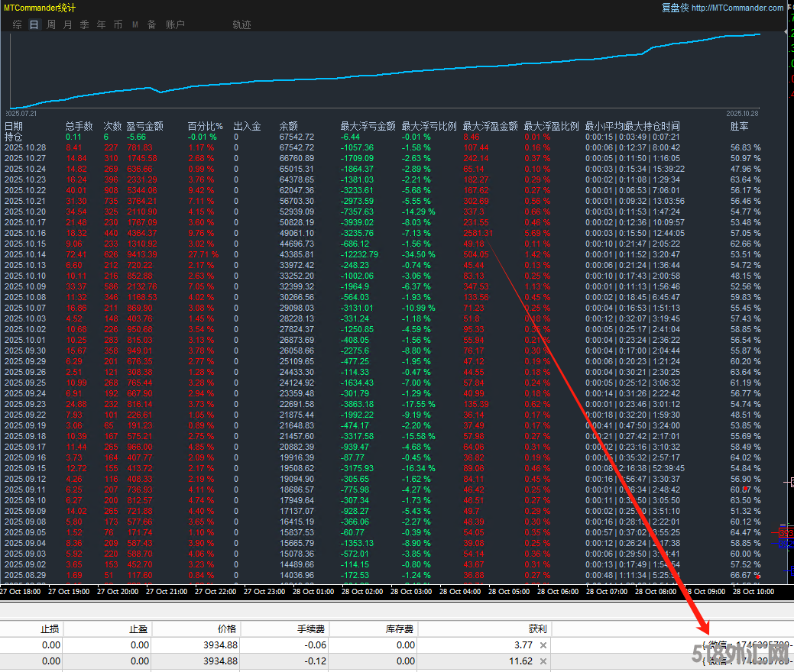This screenshot has width=794, height=672.
Task: Click the M tab in statistics bar
Action: pyautogui.click(x=135, y=24)
